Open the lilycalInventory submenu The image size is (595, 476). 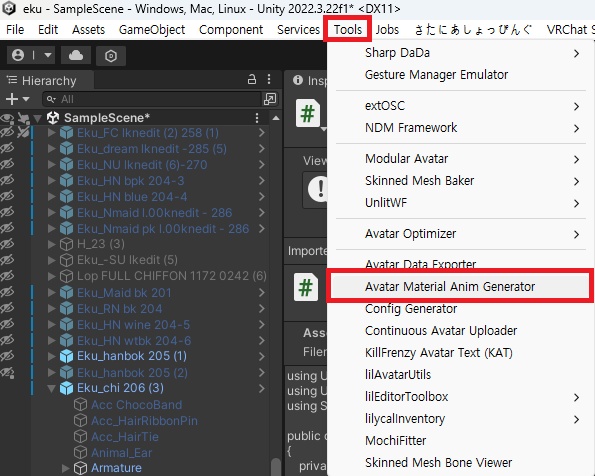(461, 419)
